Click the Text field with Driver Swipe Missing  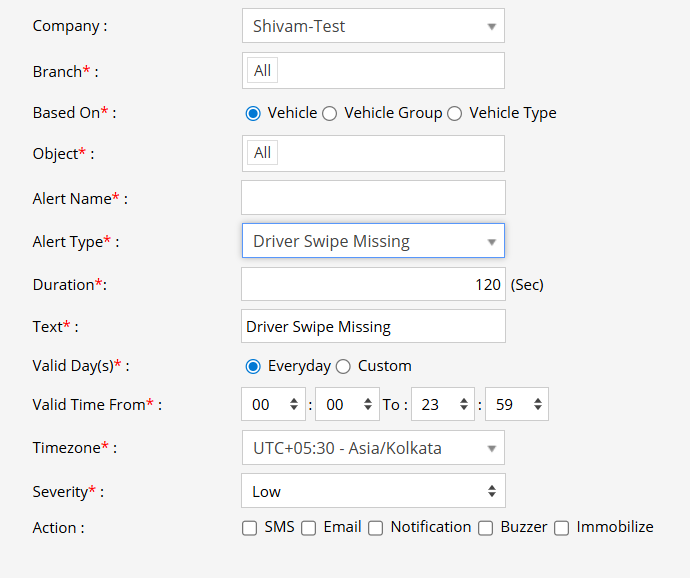[372, 326]
